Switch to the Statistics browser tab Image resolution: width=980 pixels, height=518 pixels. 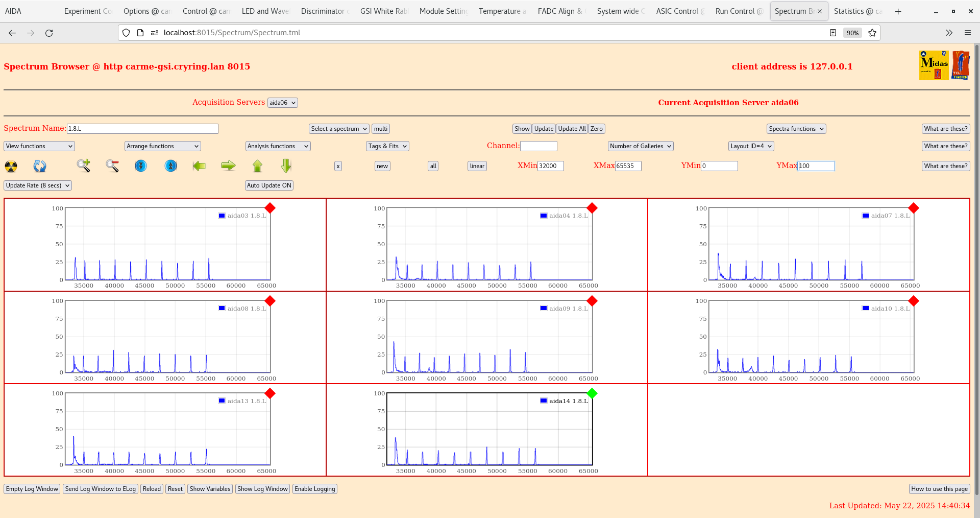(x=859, y=11)
